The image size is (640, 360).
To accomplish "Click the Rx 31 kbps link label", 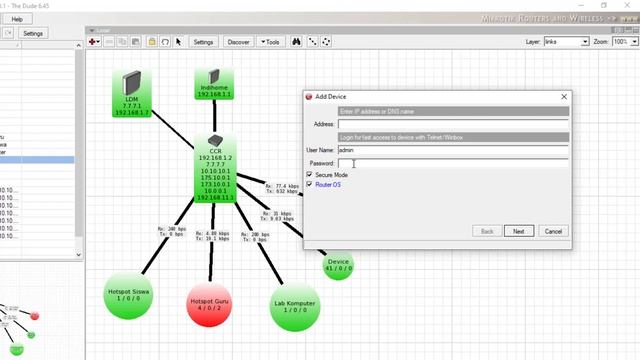I will point(277,216).
